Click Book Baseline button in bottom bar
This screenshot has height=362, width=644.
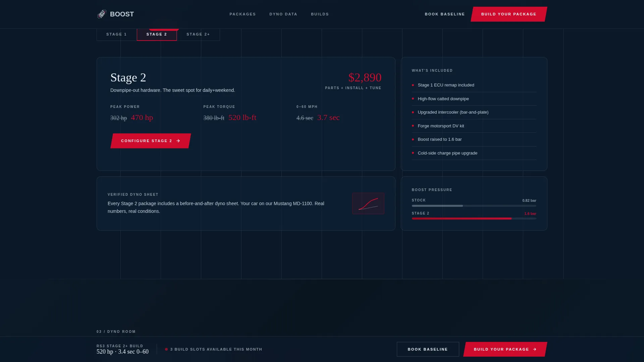[428, 349]
